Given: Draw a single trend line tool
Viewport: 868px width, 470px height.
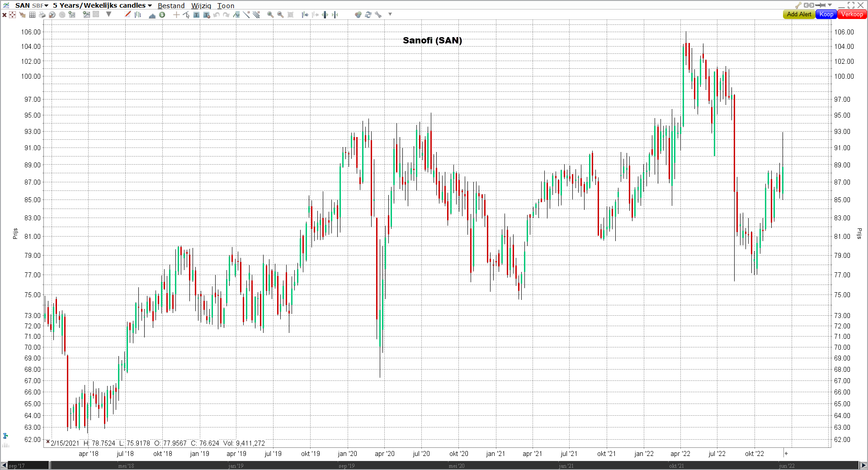Looking at the screenshot, I should click(x=246, y=15).
